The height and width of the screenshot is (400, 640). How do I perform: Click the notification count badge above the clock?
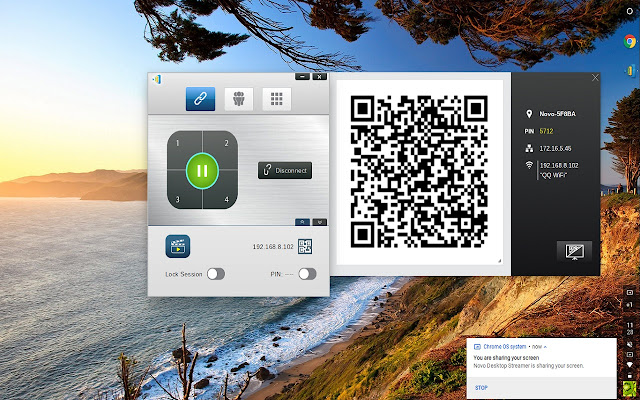click(630, 304)
